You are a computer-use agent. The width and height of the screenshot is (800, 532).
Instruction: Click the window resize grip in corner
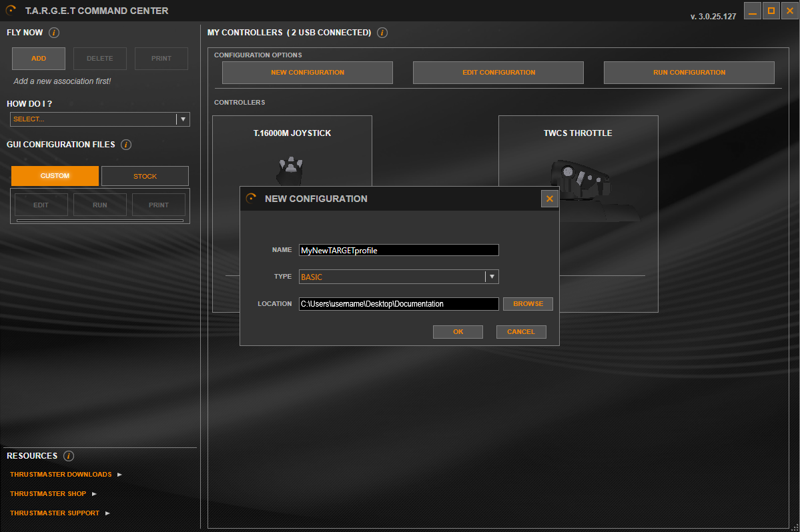(795, 527)
